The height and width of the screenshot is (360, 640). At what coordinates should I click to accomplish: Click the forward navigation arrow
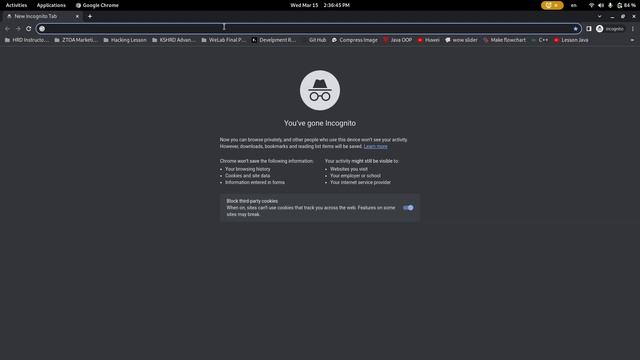pyautogui.click(x=18, y=29)
